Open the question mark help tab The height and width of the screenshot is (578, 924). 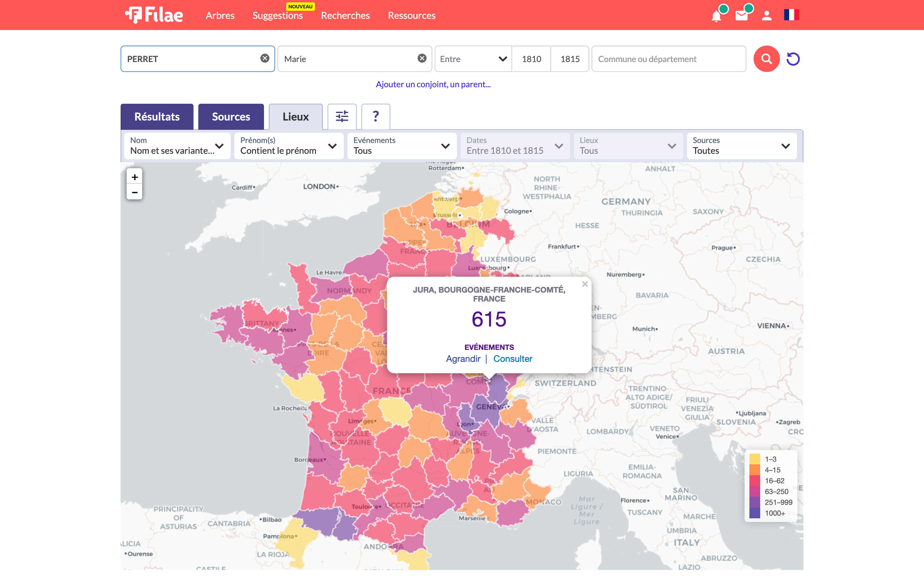coord(375,116)
